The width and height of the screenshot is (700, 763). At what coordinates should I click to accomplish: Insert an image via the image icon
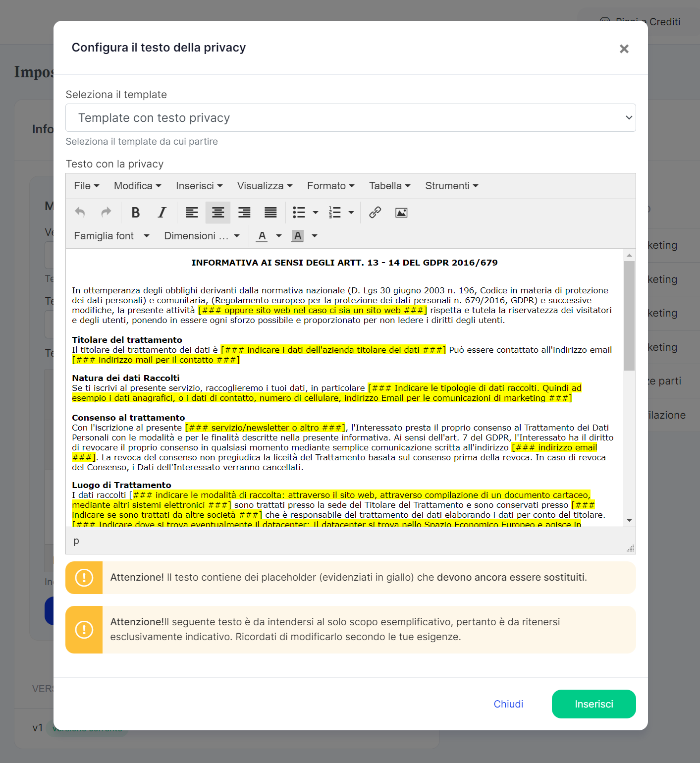[401, 212]
